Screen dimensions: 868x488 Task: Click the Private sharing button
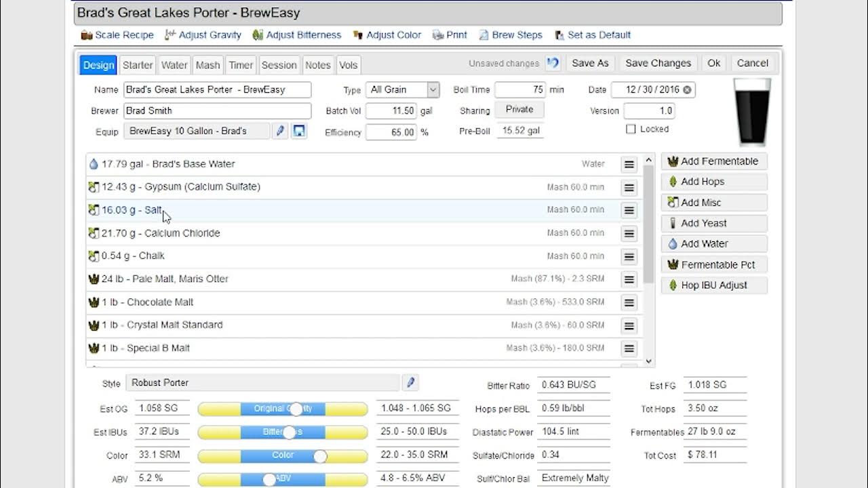click(x=519, y=109)
